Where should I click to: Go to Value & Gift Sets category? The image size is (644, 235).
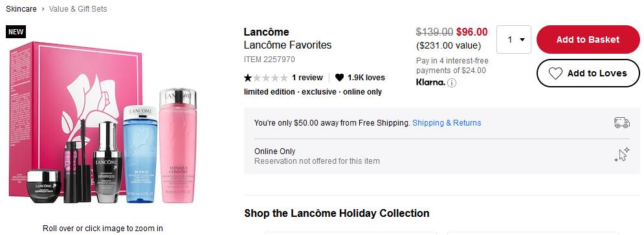click(x=78, y=8)
